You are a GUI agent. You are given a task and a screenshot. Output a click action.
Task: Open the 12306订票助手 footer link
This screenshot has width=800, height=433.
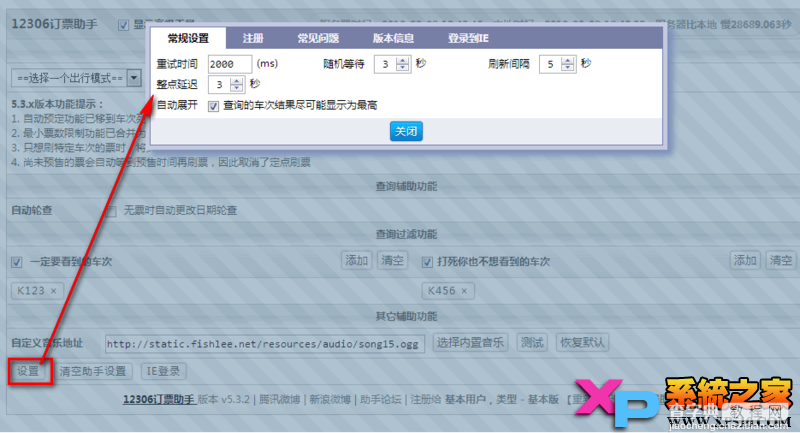pos(159,399)
